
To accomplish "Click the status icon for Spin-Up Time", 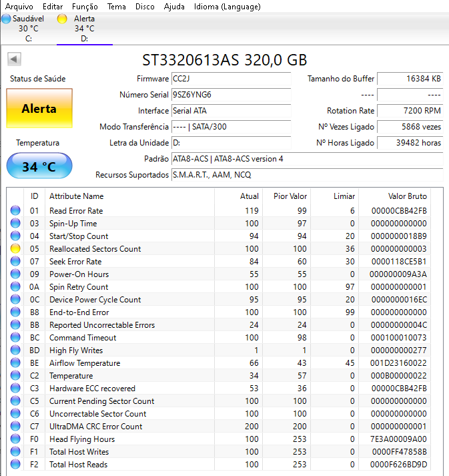I will 15,223.
